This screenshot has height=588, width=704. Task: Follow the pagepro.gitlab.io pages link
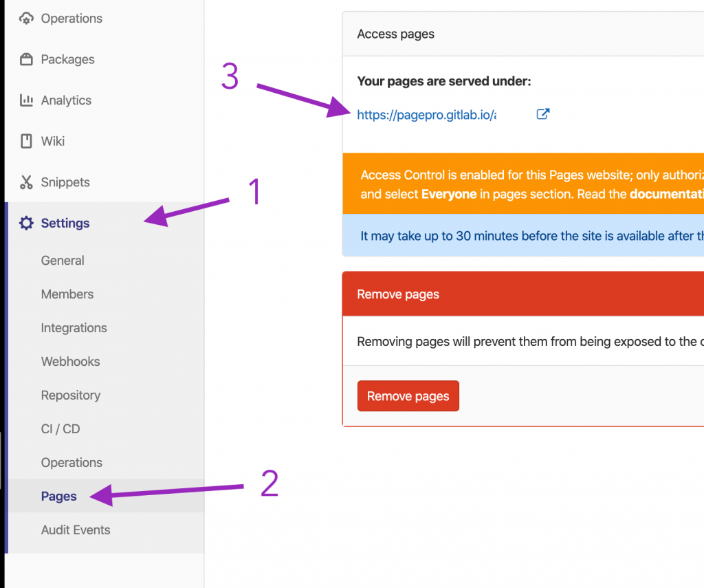(426, 115)
